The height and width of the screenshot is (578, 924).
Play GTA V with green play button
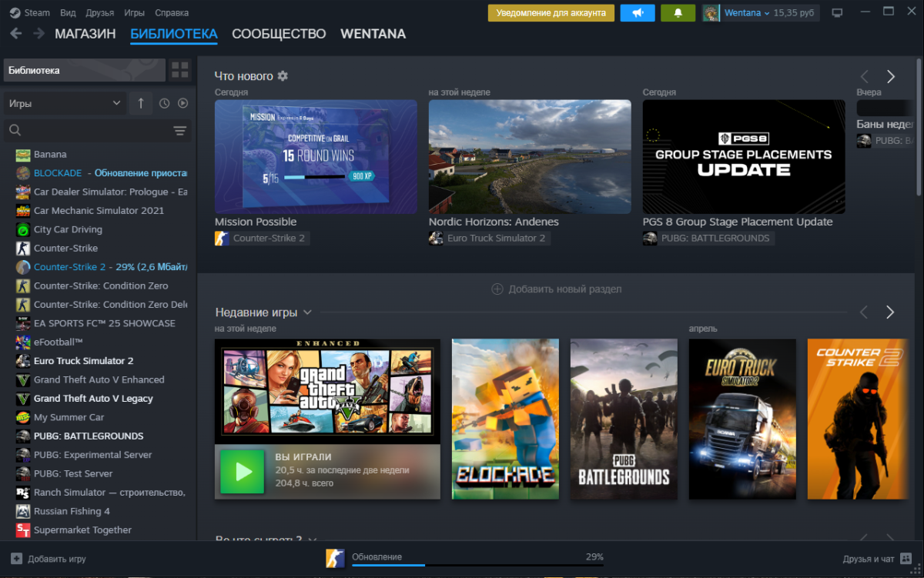point(243,472)
